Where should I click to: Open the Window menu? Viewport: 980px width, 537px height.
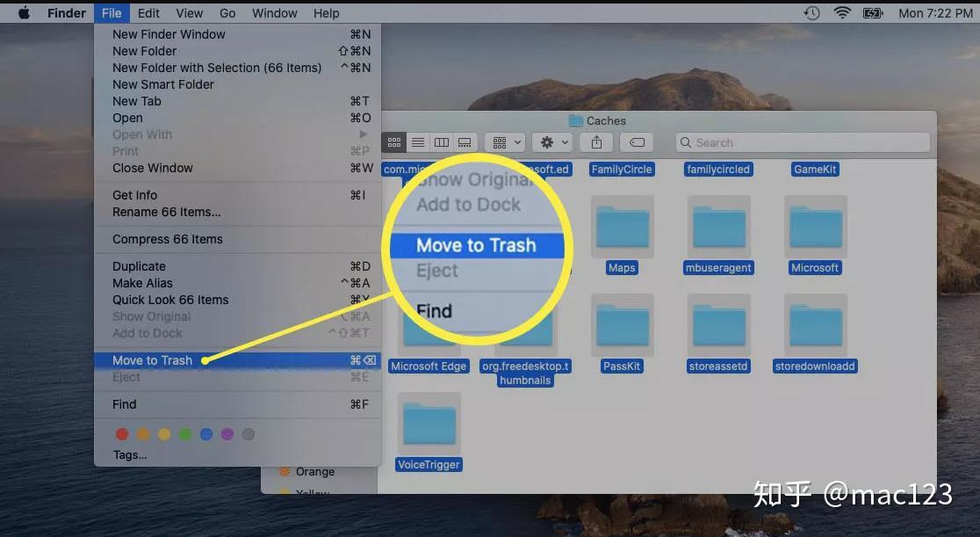point(274,13)
